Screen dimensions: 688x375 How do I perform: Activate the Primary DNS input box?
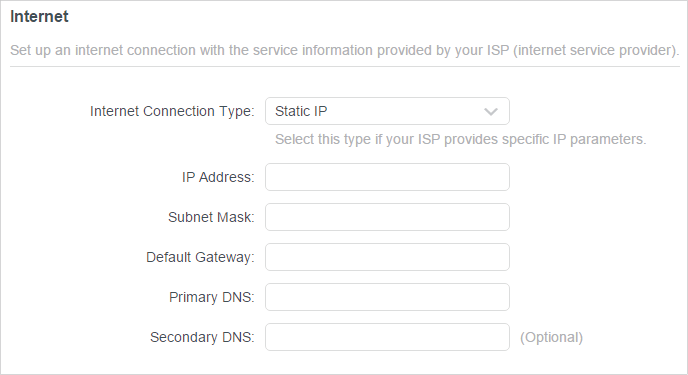point(387,297)
